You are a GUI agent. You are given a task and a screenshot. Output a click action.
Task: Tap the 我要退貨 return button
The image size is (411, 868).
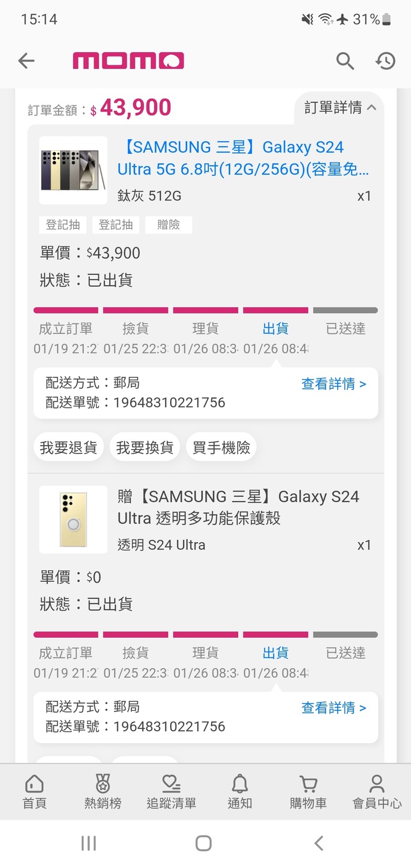(x=68, y=447)
